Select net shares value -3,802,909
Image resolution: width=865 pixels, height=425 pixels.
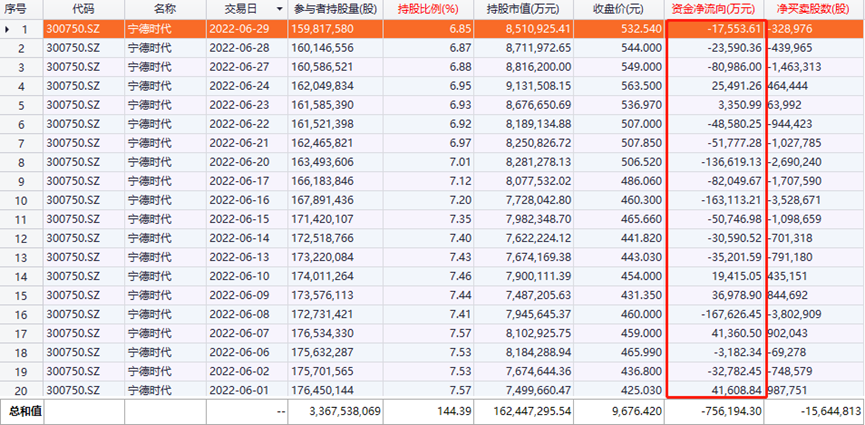tap(794, 315)
